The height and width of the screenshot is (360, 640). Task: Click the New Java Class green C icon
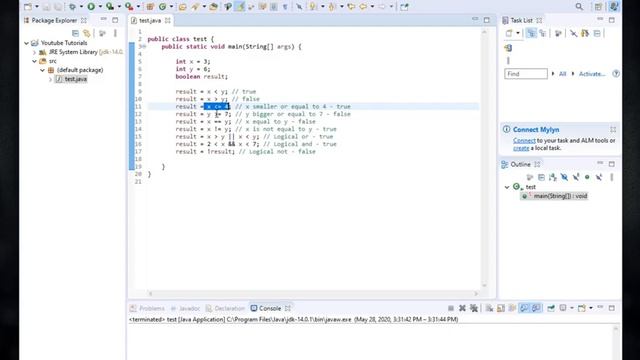coord(162,7)
